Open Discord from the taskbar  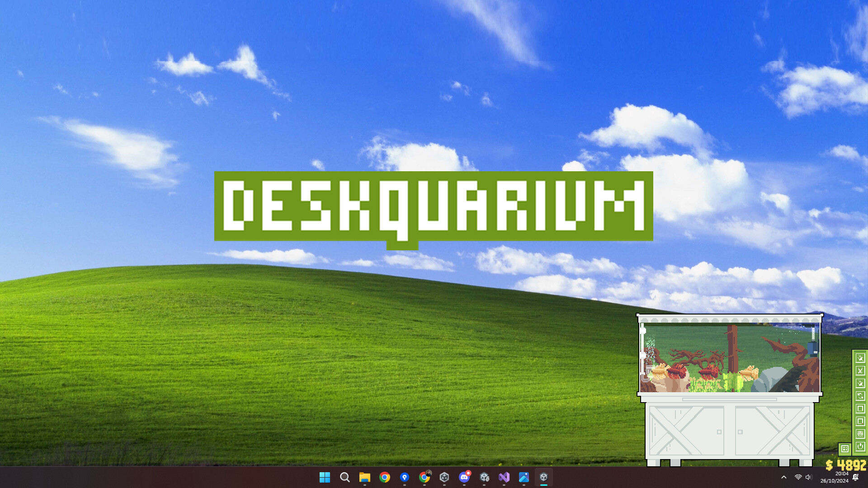(x=464, y=477)
